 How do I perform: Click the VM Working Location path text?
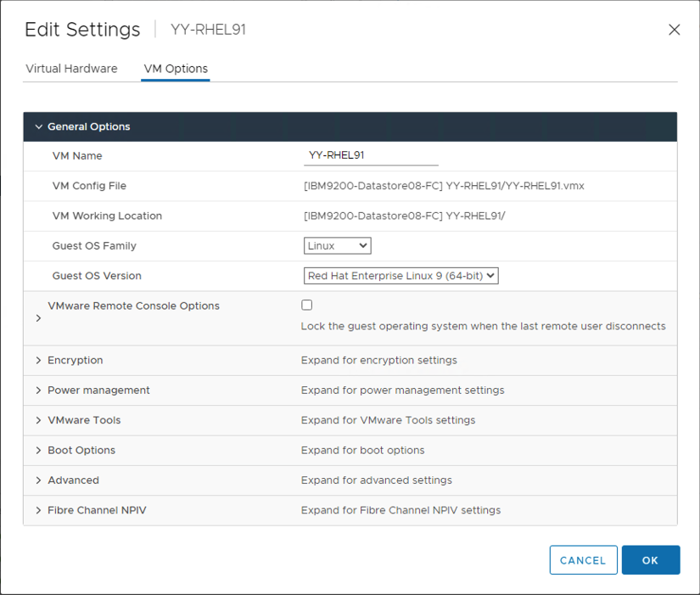405,216
